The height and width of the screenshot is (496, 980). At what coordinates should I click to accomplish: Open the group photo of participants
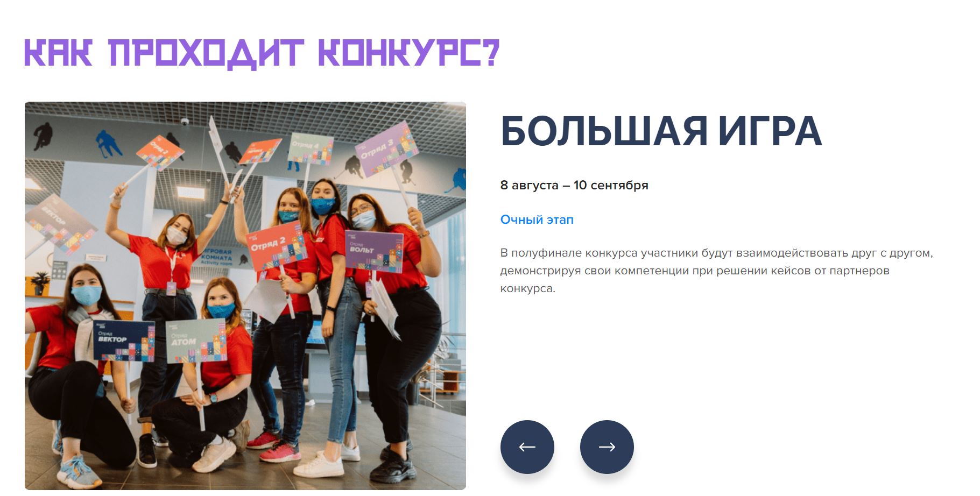[x=245, y=296]
